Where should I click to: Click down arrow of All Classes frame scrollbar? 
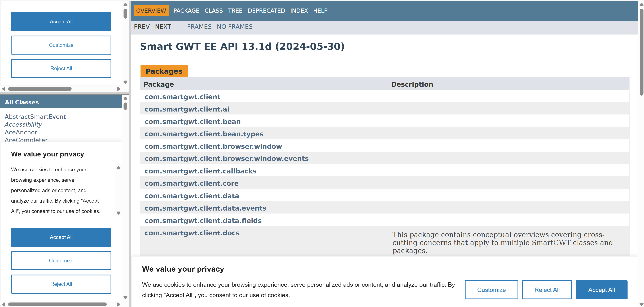(125, 298)
